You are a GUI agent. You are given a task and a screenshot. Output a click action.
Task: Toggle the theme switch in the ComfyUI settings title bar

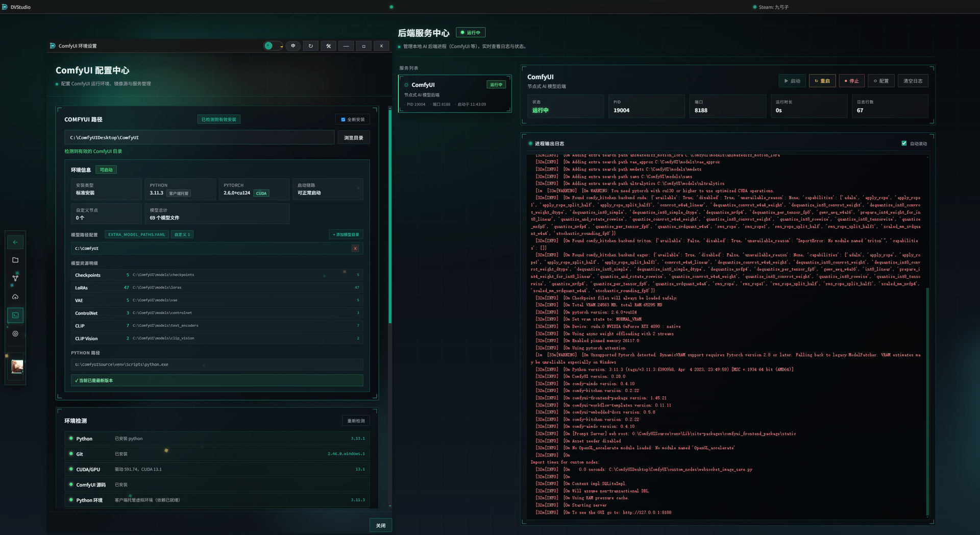coord(273,46)
